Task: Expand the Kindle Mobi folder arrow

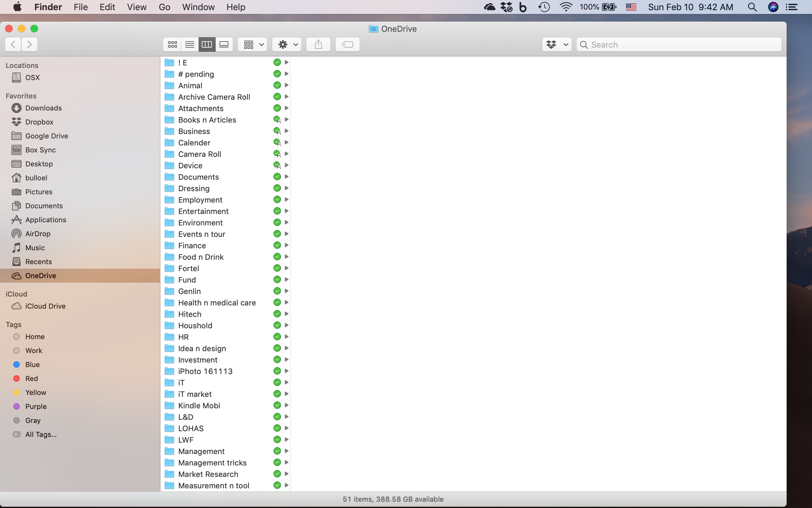Action: (286, 405)
